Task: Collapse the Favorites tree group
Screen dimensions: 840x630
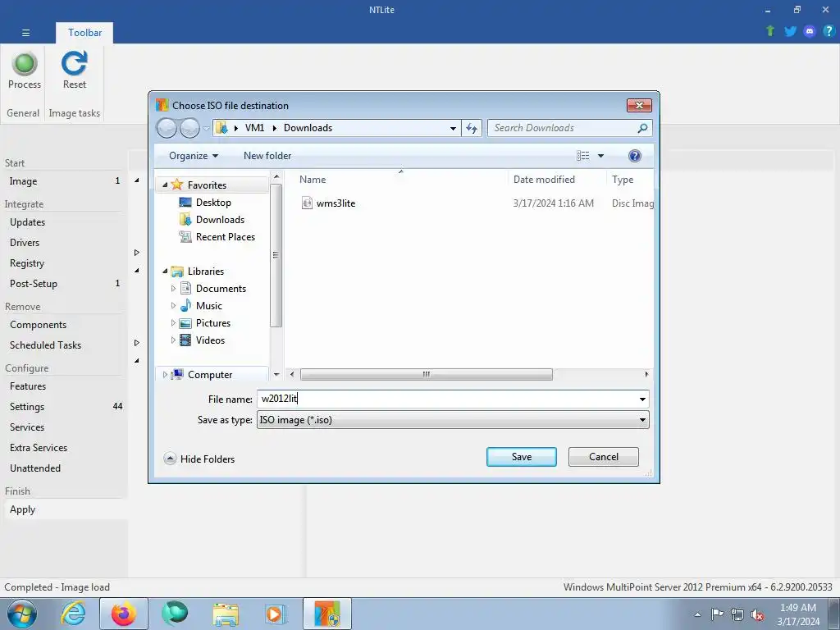Action: [165, 185]
